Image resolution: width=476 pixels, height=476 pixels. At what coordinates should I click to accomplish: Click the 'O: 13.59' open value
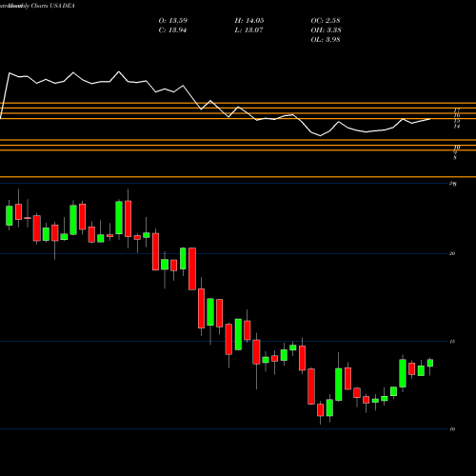pyautogui.click(x=173, y=21)
